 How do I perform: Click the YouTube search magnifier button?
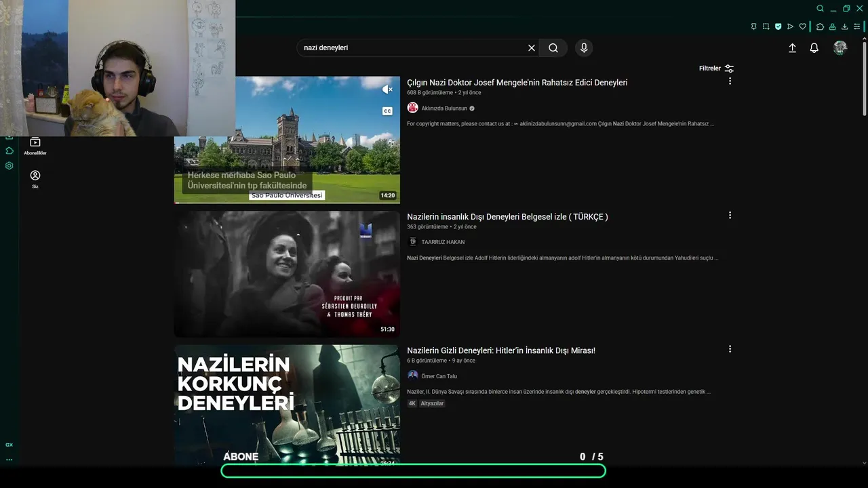pos(553,48)
